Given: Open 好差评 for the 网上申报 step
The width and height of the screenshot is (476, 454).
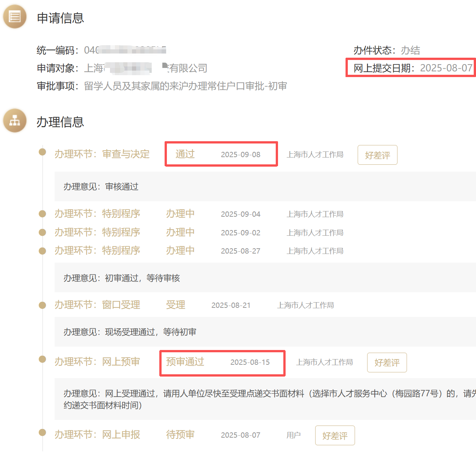Looking at the screenshot, I should tap(335, 435).
